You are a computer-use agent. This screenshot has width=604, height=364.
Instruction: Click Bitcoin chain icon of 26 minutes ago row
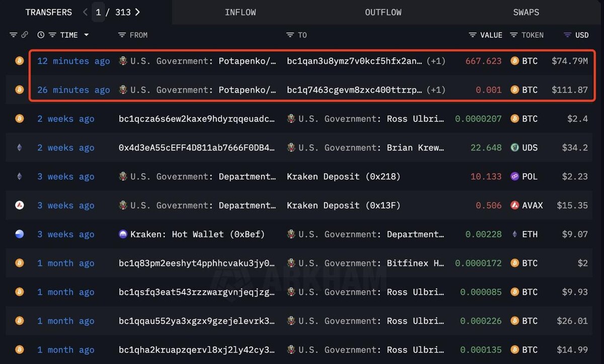(x=20, y=90)
